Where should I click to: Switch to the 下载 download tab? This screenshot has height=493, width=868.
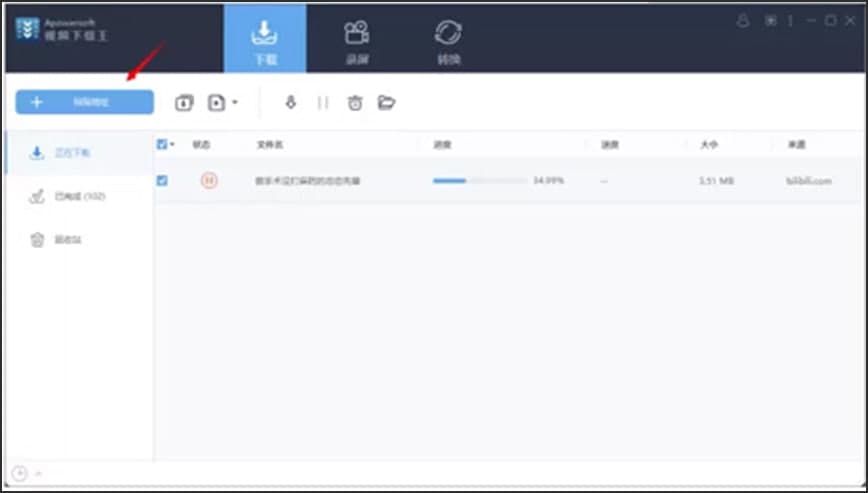pyautogui.click(x=265, y=39)
